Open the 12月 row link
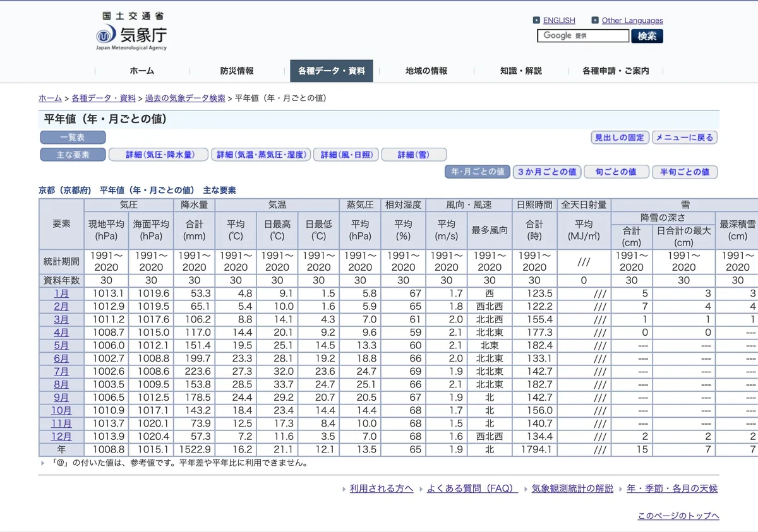 click(x=61, y=437)
